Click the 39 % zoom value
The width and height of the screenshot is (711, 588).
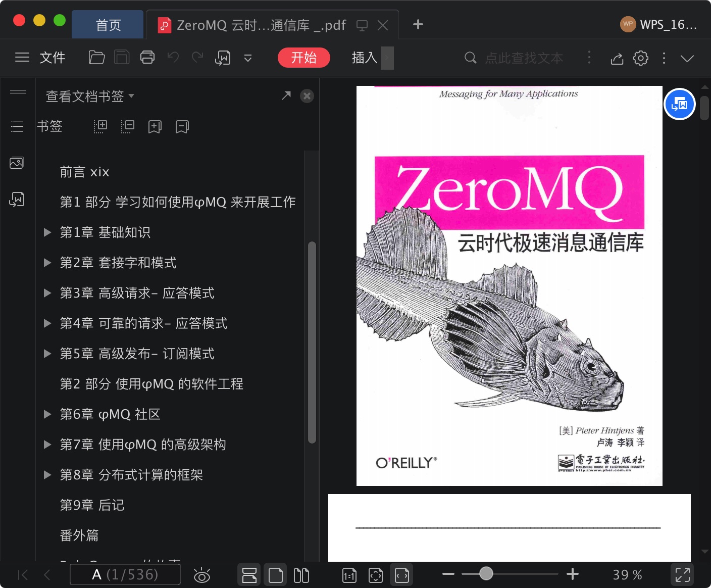(627, 575)
